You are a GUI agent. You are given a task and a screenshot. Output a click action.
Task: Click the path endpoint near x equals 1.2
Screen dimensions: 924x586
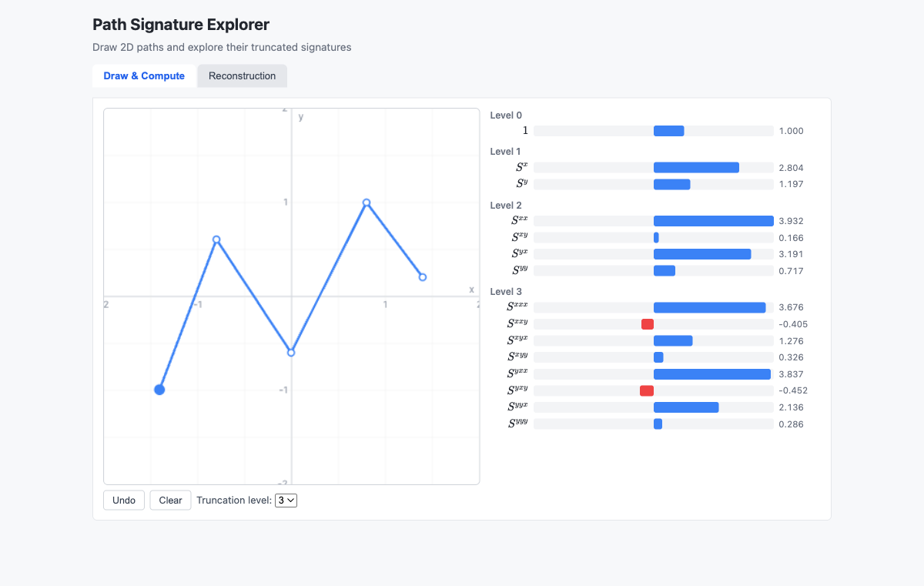[x=422, y=276]
